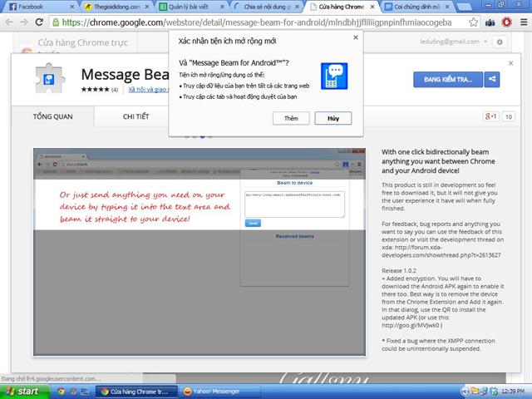The width and height of the screenshot is (532, 399).
Task: Open the Web Store settings gear
Action: (500, 42)
